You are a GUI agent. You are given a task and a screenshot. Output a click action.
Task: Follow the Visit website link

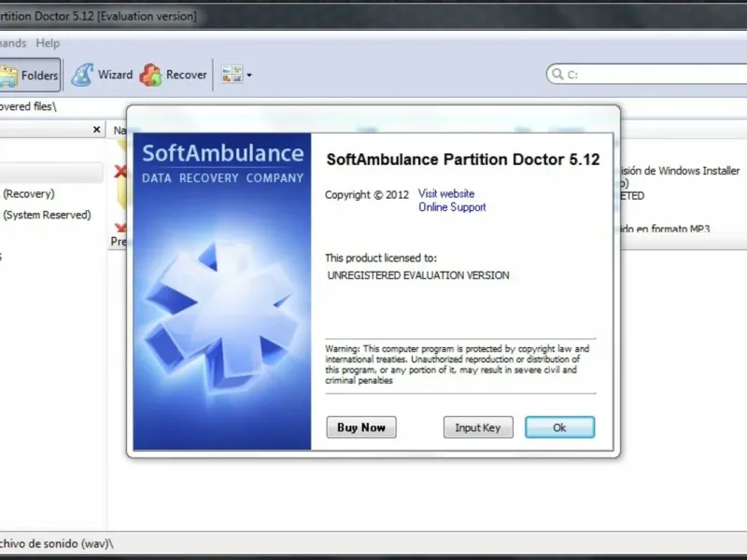pos(446,194)
